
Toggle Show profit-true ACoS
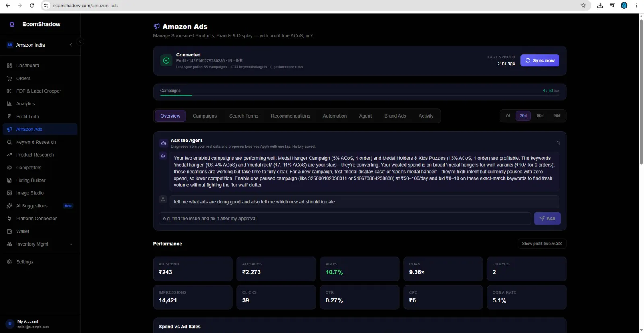point(542,244)
